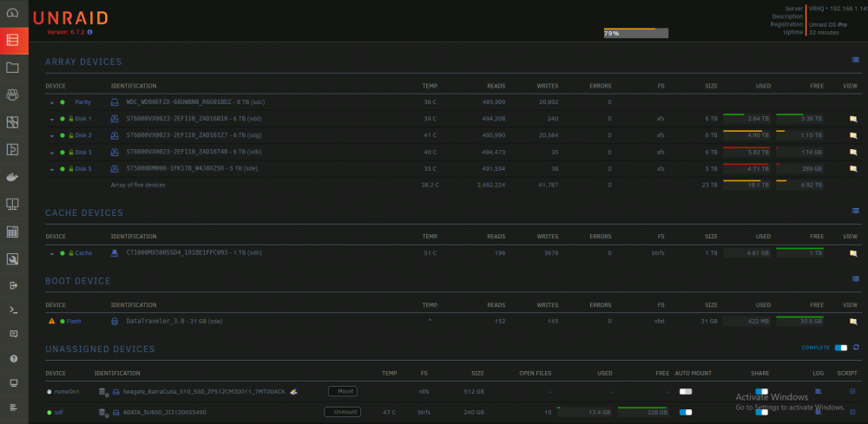Click the format brush icon for Seagate BarraCuda
This screenshot has width=868, height=424.
[x=293, y=391]
